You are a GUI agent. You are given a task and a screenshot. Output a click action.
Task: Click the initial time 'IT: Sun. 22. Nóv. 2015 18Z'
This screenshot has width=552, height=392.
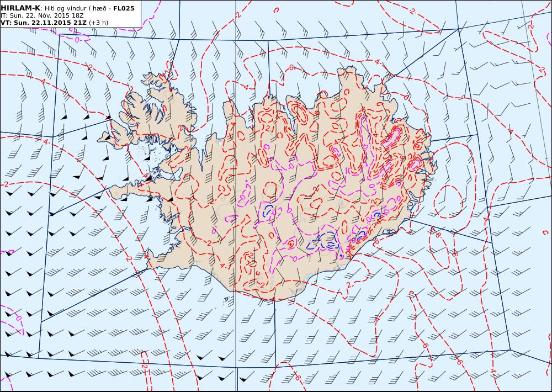coord(42,16)
